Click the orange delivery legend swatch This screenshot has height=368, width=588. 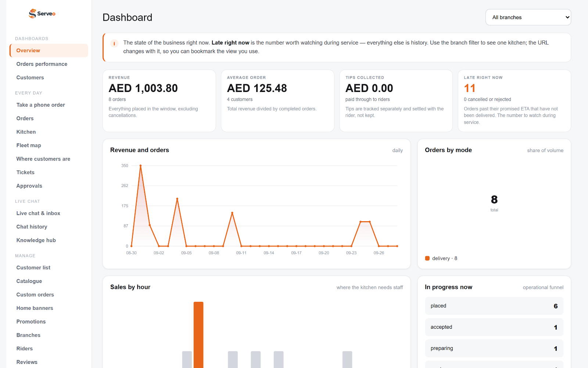pyautogui.click(x=427, y=258)
